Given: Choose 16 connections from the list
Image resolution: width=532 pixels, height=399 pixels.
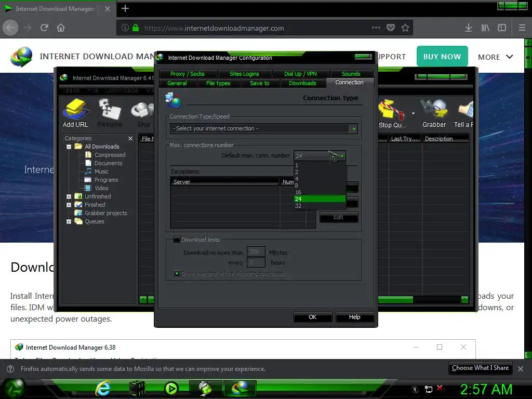Looking at the screenshot, I should [320, 192].
